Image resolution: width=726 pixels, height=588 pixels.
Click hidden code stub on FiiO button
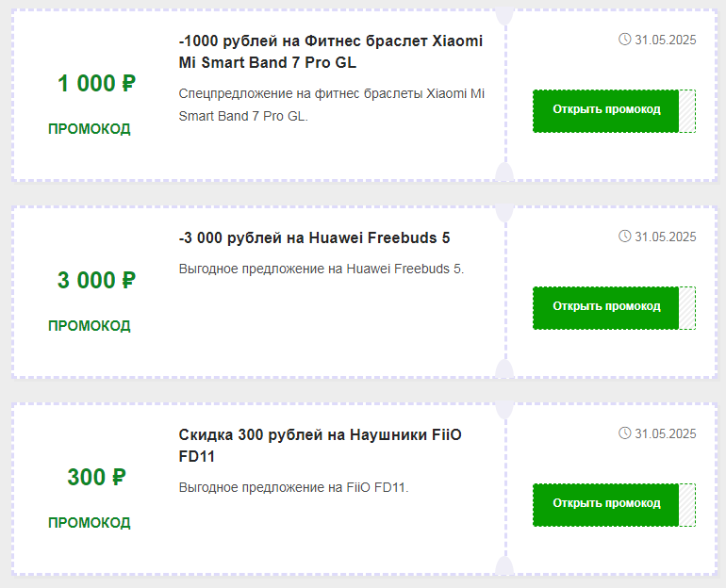click(687, 505)
